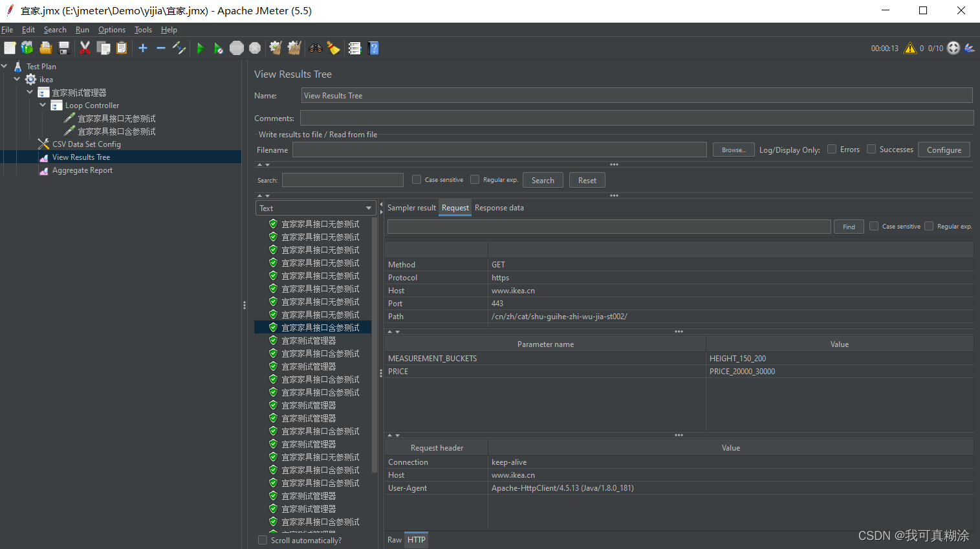
Task: Open the Edit menu
Action: click(28, 30)
